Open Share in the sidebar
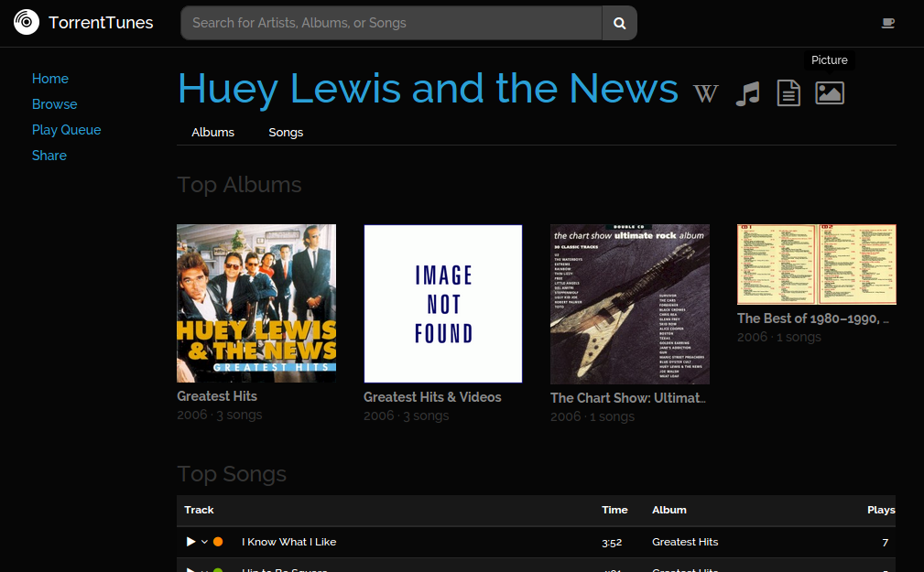 (49, 156)
